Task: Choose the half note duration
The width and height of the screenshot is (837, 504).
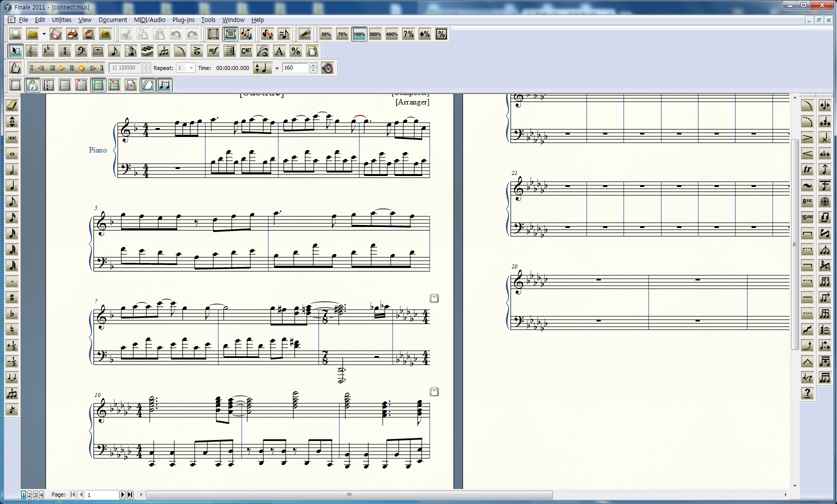Action: coord(12,169)
